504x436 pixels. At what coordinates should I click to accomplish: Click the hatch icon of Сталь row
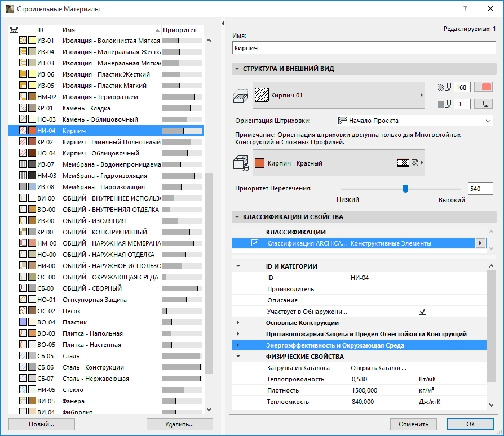coord(23,356)
